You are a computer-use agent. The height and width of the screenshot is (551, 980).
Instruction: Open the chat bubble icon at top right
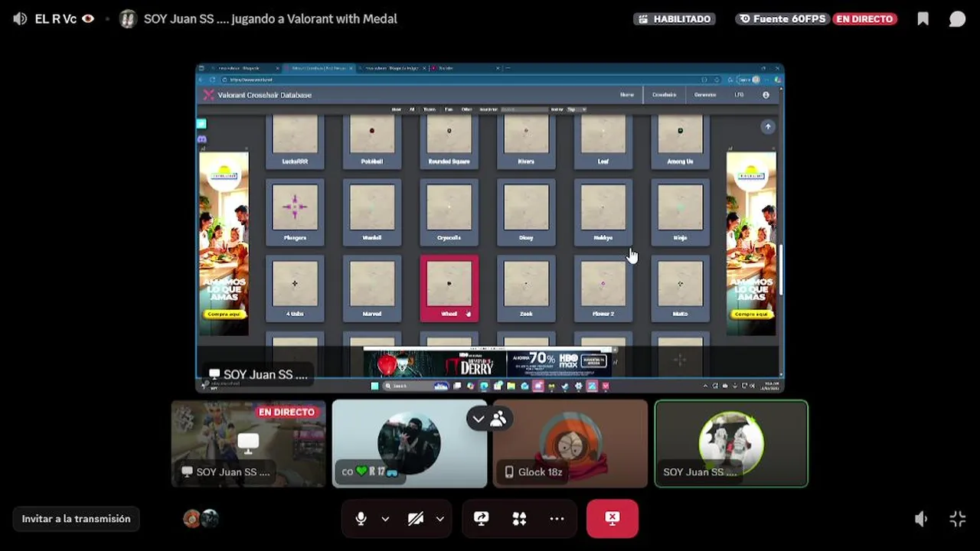pos(957,19)
